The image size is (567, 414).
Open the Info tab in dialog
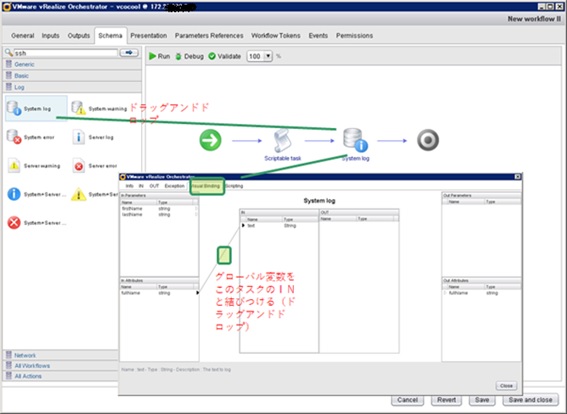click(129, 186)
